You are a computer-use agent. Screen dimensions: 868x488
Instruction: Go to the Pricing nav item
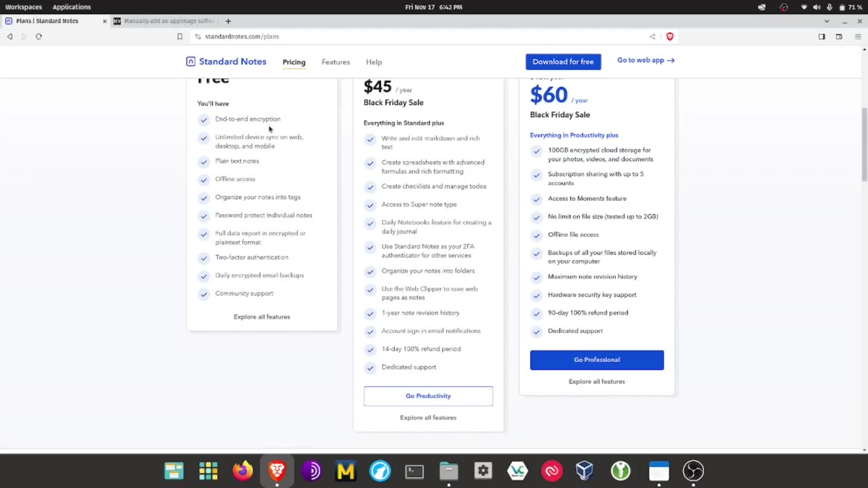tap(294, 62)
